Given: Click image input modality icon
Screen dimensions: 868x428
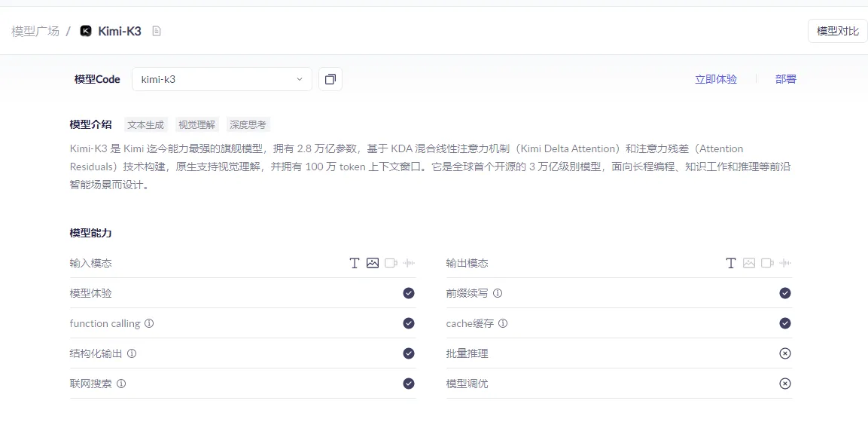Looking at the screenshot, I should [373, 263].
